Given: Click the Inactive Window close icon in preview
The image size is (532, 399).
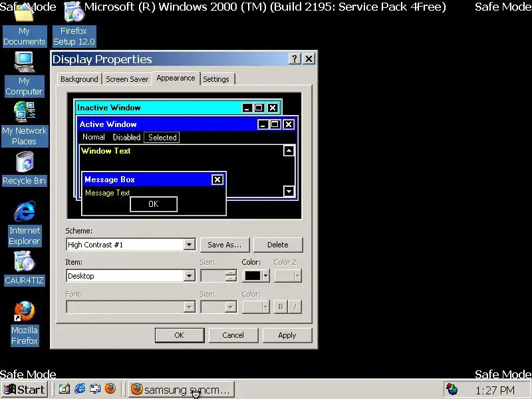Looking at the screenshot, I should [x=273, y=108].
